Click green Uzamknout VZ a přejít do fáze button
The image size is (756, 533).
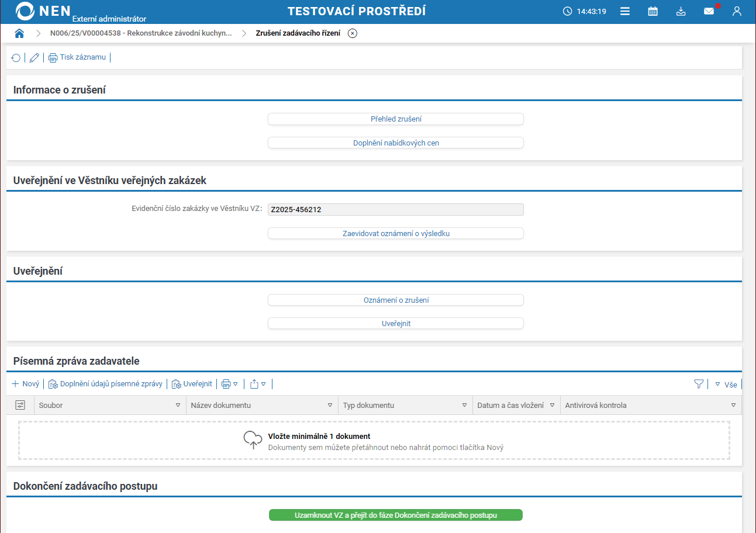point(396,515)
